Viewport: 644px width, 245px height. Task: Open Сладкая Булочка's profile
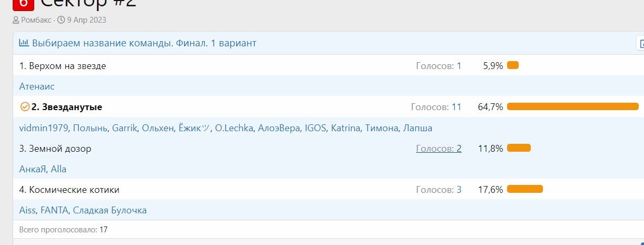point(110,210)
